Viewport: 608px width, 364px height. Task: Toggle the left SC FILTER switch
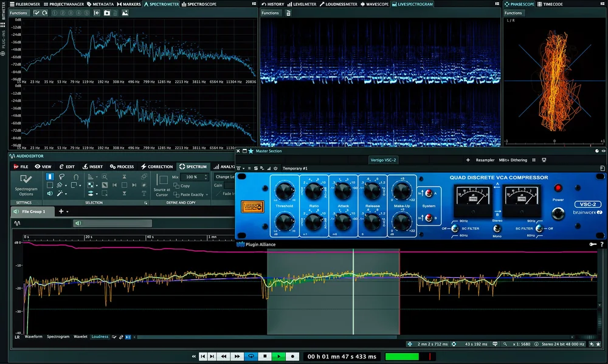click(455, 228)
